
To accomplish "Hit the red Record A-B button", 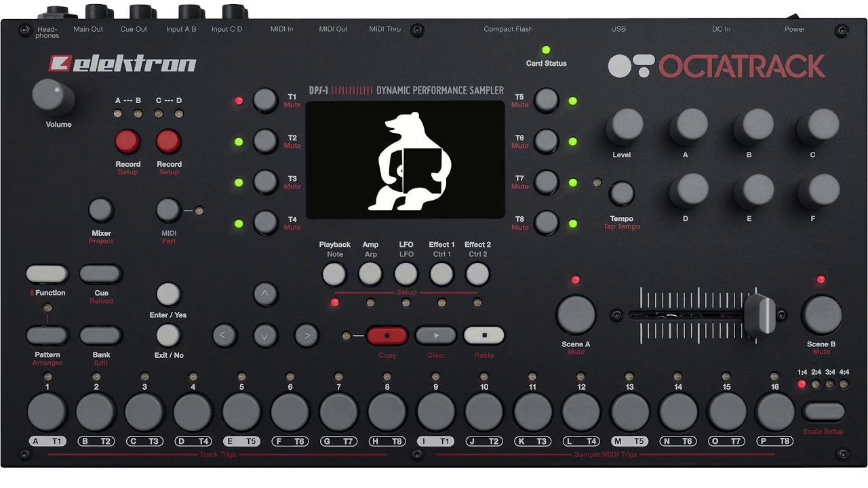I will (x=127, y=141).
